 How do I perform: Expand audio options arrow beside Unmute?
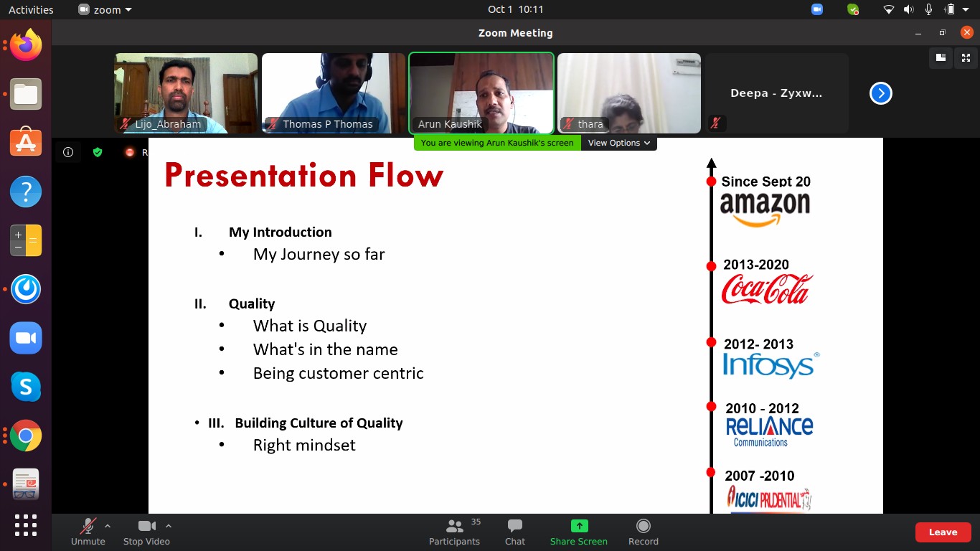[108, 526]
